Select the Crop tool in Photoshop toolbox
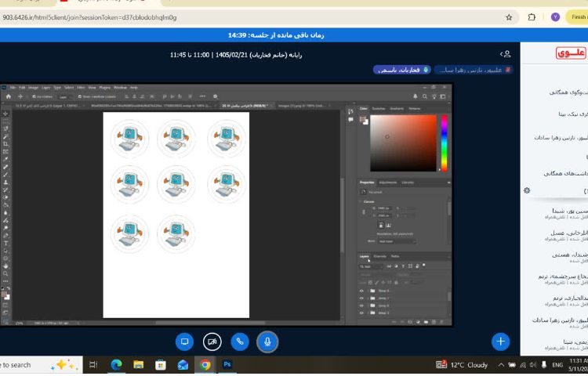This screenshot has width=588, height=376. (5, 144)
